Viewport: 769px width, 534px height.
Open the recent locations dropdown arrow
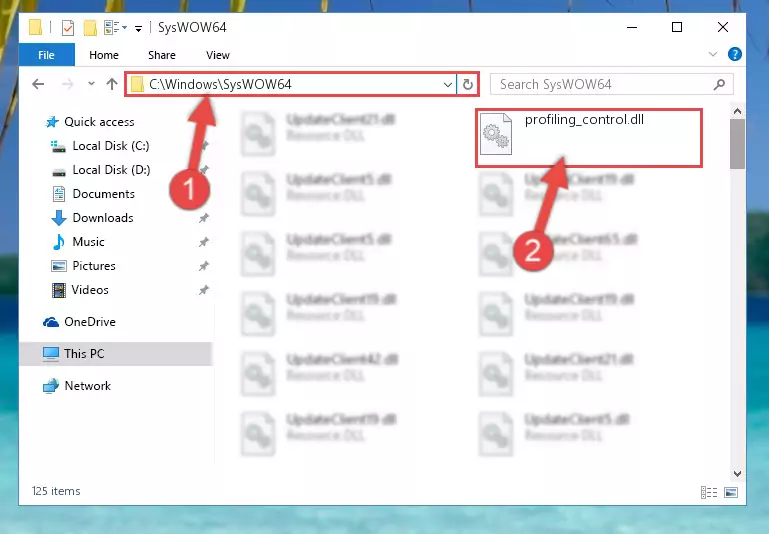tap(91, 84)
